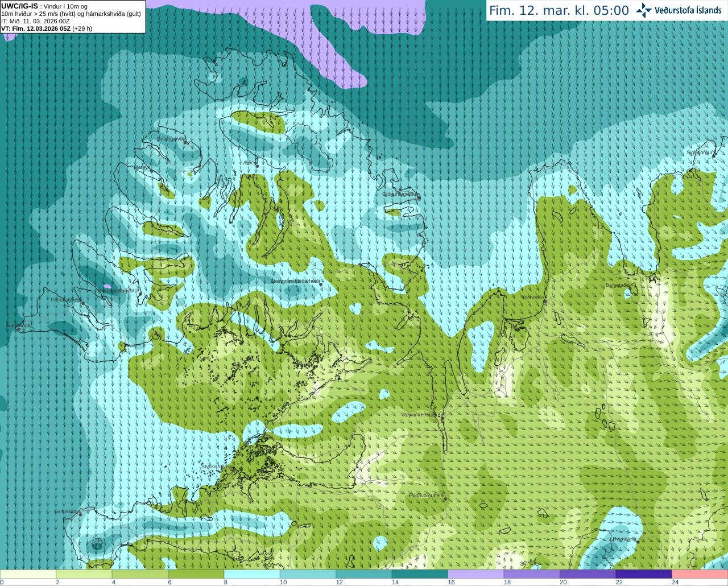This screenshot has height=586, width=728.
Task: Select the Hveravellir station label
Action: 624,539
